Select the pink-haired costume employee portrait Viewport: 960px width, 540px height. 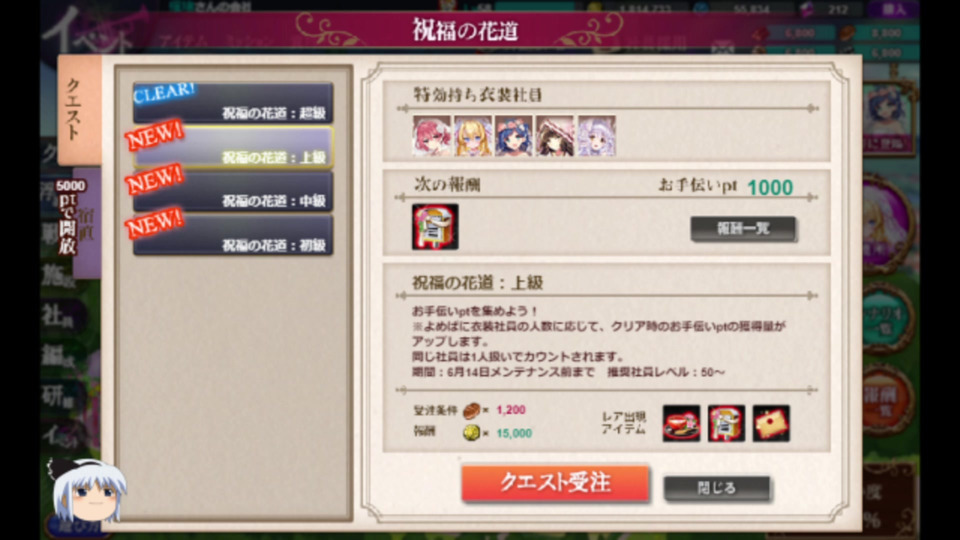[x=432, y=136]
